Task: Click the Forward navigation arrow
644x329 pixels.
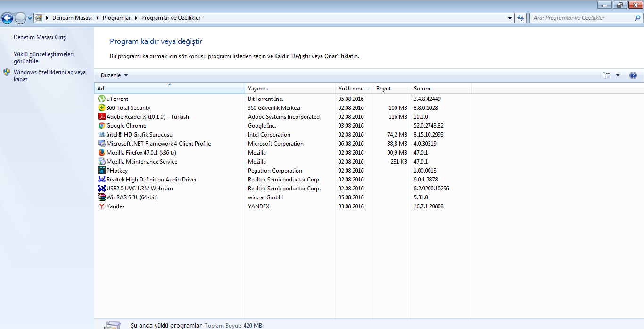Action: point(20,18)
